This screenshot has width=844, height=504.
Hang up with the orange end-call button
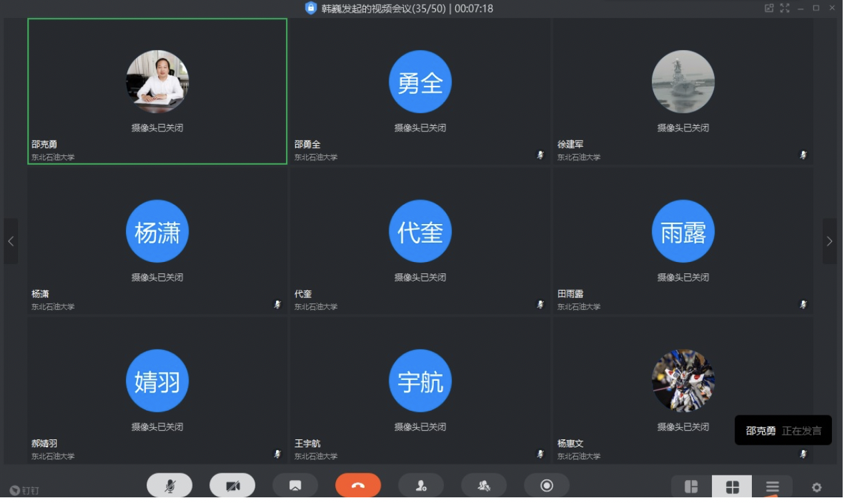358,485
